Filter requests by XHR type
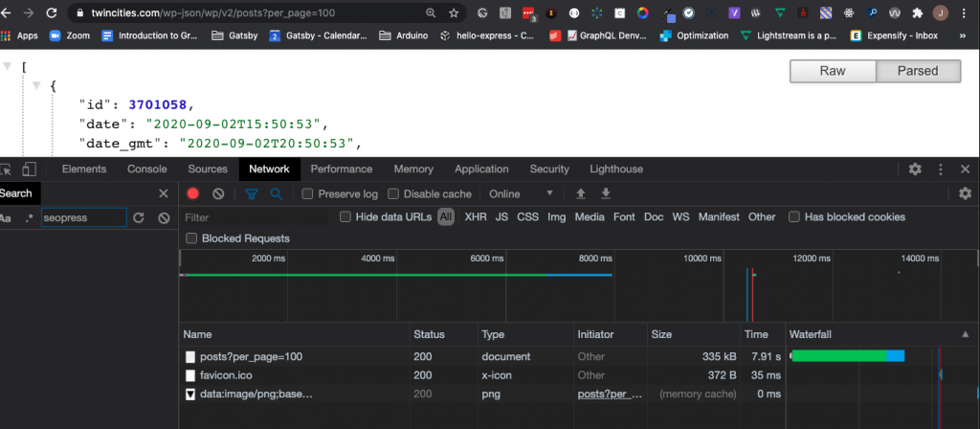The width and height of the screenshot is (980, 429). click(476, 217)
